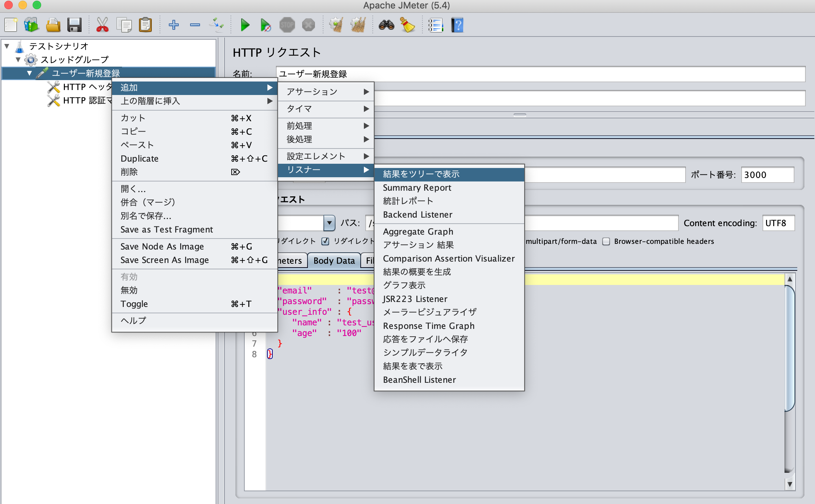This screenshot has width=815, height=504.
Task: Click the blue plus Expand icon
Action: (173, 25)
